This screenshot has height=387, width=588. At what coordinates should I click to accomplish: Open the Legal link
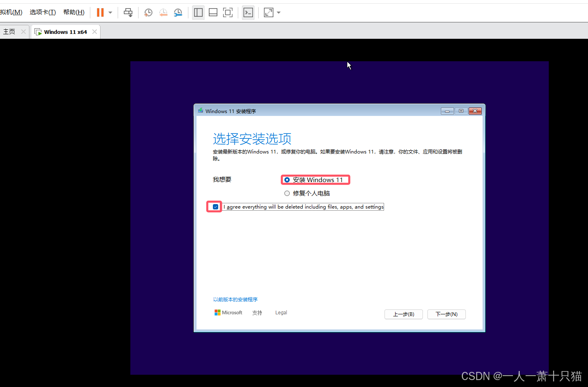[281, 313]
